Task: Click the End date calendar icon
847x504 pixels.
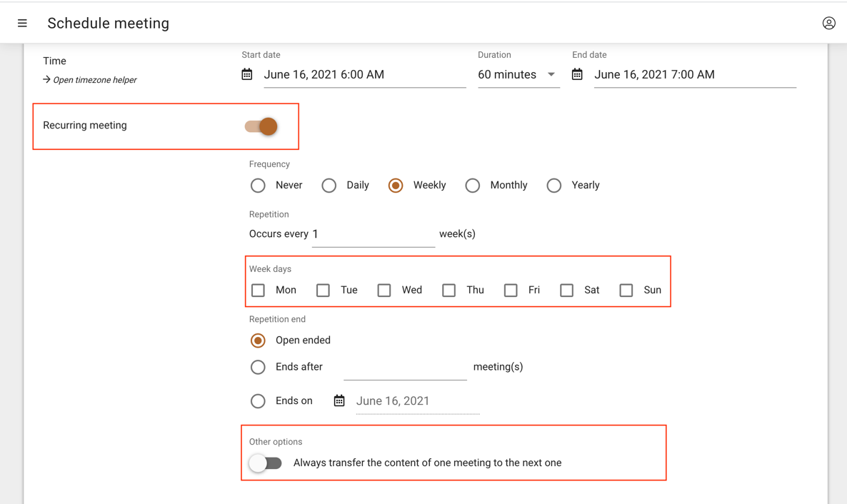Action: [x=577, y=74]
